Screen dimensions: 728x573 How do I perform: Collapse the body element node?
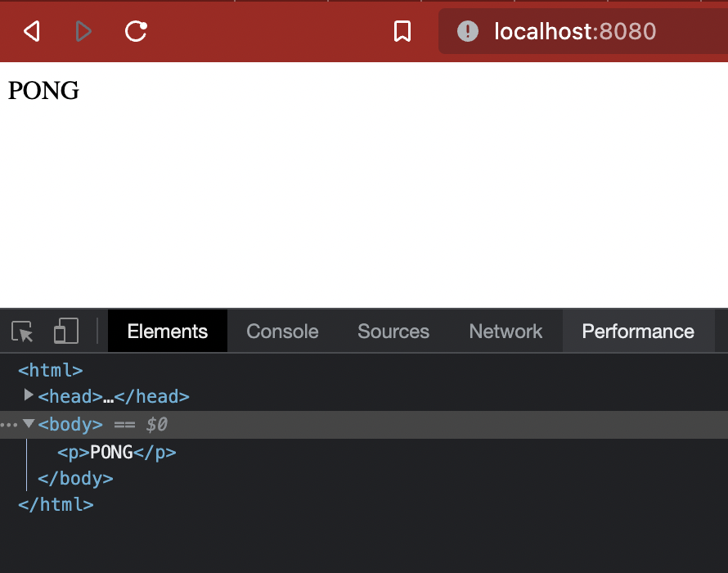[29, 424]
